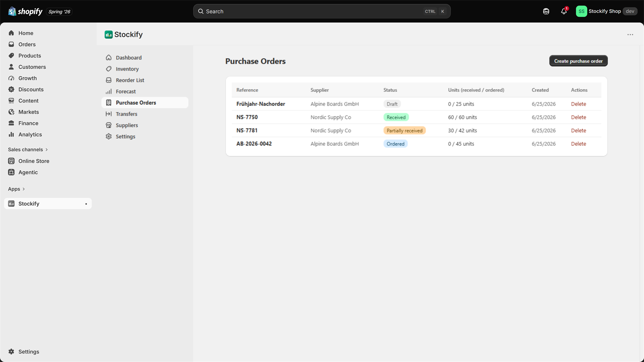Image resolution: width=644 pixels, height=362 pixels.
Task: Click the Stockify Dashboard house icon
Action: pos(109,58)
